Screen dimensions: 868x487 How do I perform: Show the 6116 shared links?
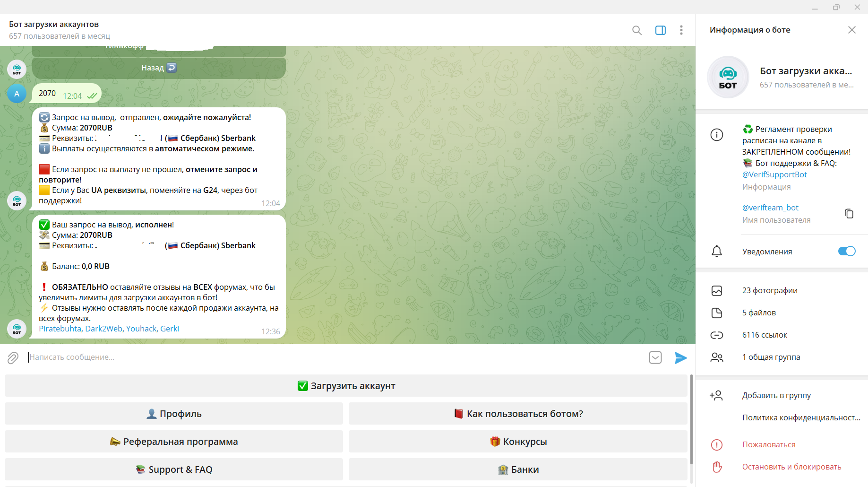coord(764,335)
